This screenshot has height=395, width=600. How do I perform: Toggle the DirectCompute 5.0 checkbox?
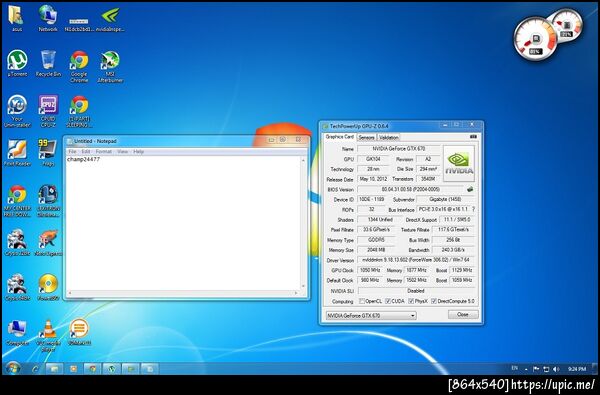434,301
